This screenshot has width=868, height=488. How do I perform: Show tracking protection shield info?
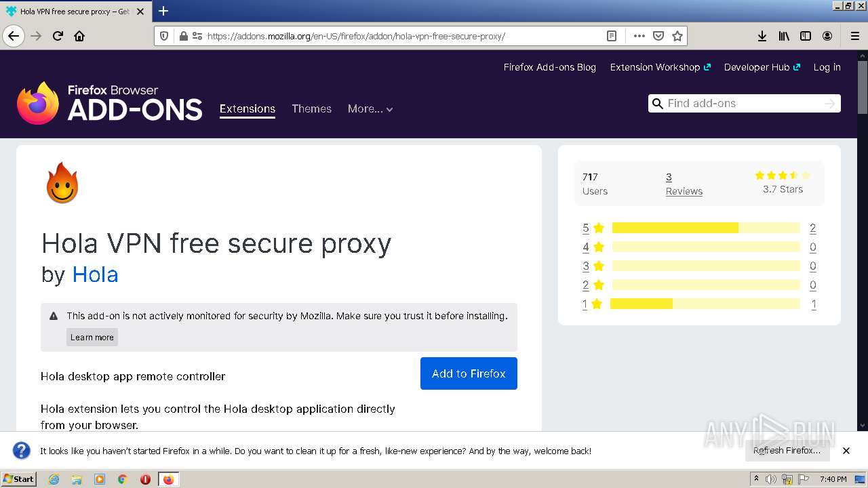164,36
